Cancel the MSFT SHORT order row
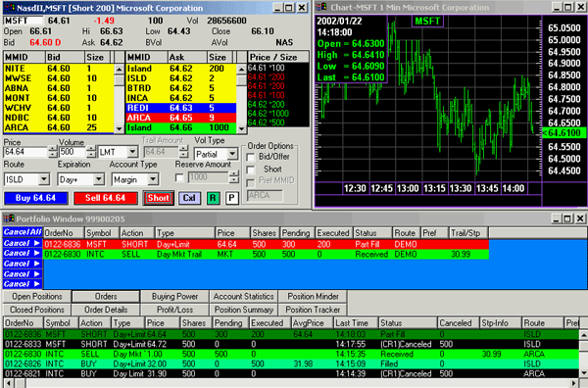This screenshot has height=388, width=588. point(23,243)
